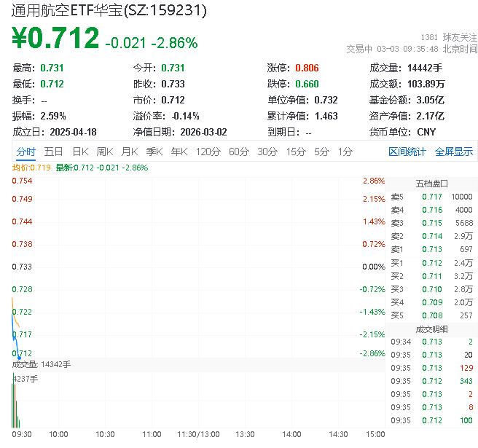Open the 1分 interval chart
This screenshot has width=478, height=448.
pyautogui.click(x=345, y=152)
